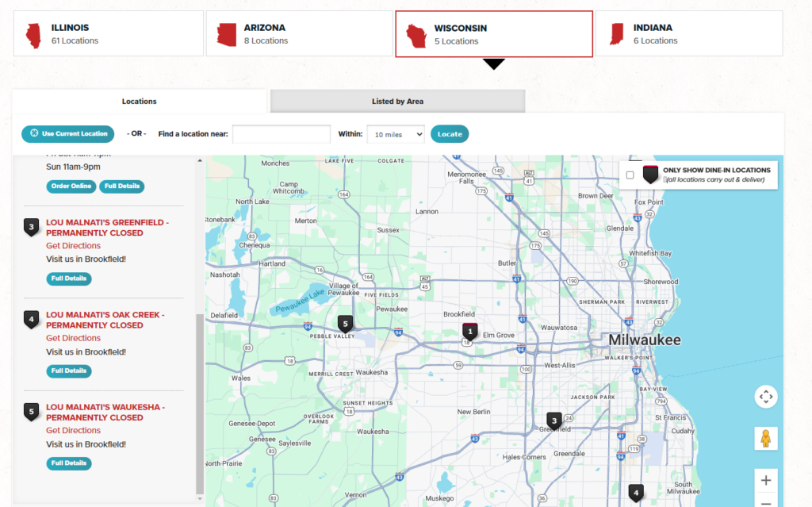The image size is (812, 507).
Task: Open Full Details for Greenfield location
Action: pos(69,278)
